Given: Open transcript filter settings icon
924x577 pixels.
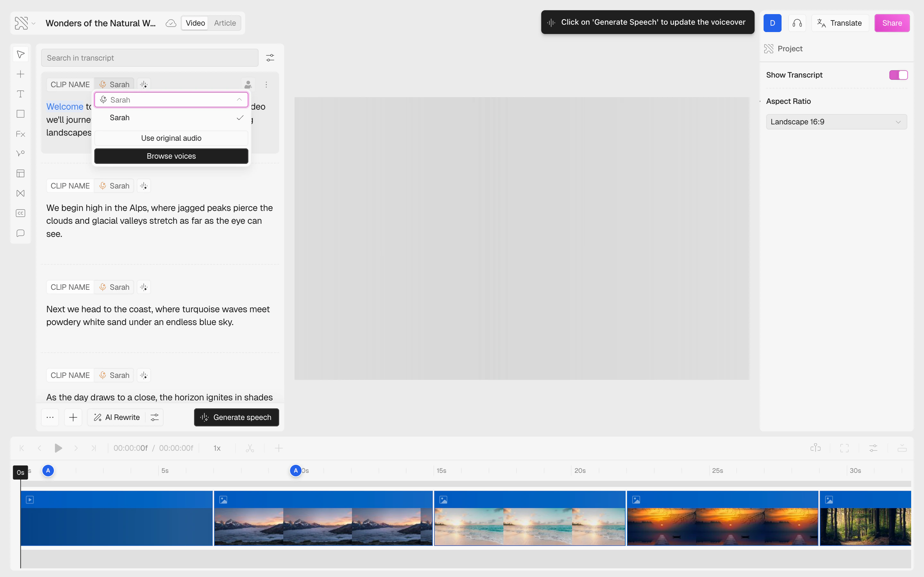Looking at the screenshot, I should point(270,58).
